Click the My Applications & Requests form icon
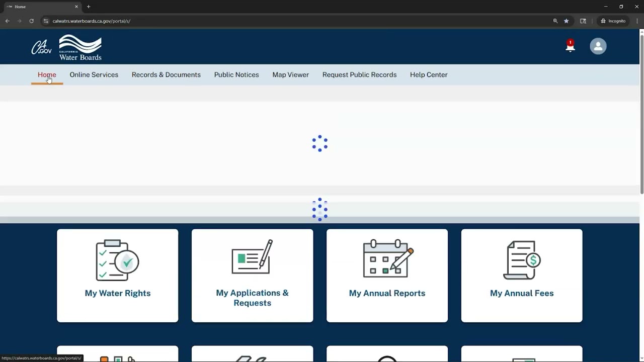The width and height of the screenshot is (644, 362). 252,257
